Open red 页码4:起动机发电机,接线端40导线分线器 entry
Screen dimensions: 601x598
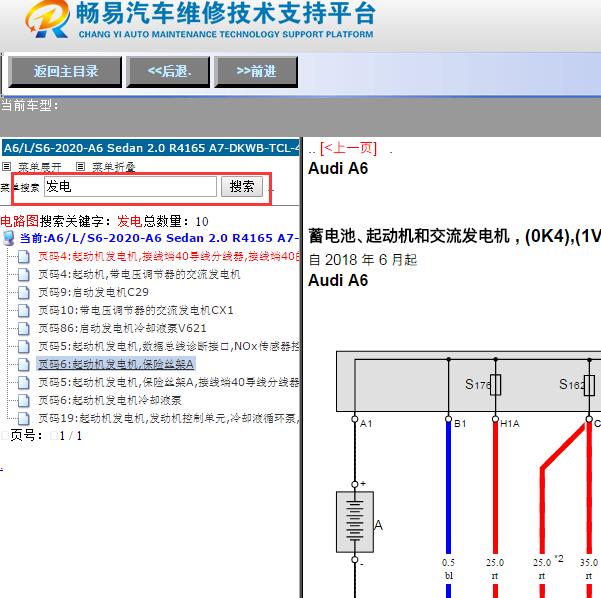click(x=168, y=256)
